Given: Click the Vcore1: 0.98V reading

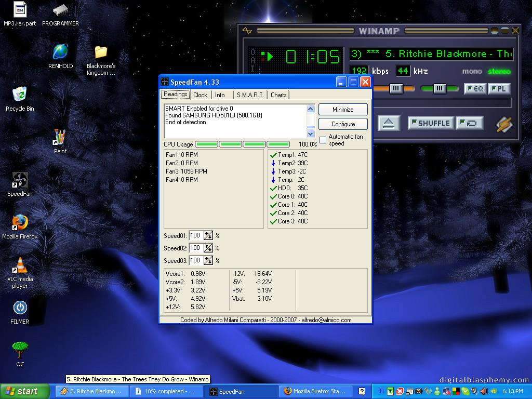Looking at the screenshot, I should pyautogui.click(x=185, y=274).
